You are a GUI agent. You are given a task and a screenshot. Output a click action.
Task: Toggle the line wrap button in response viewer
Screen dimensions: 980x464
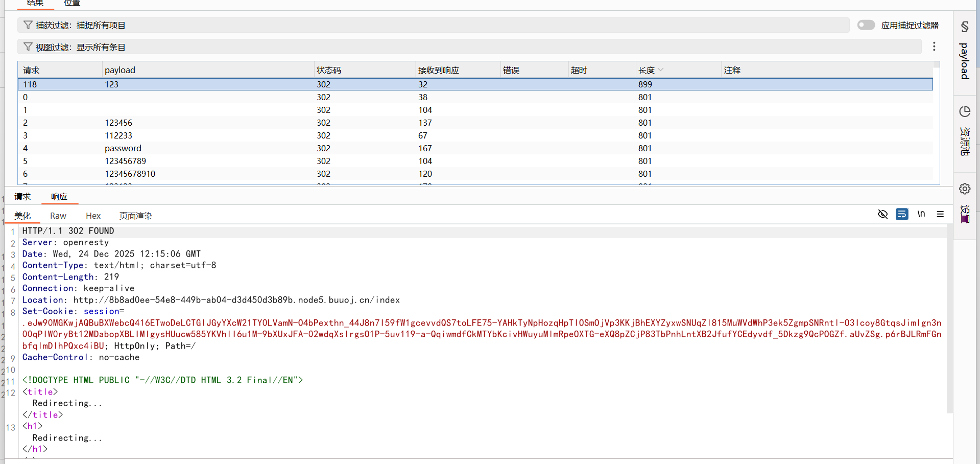point(902,214)
